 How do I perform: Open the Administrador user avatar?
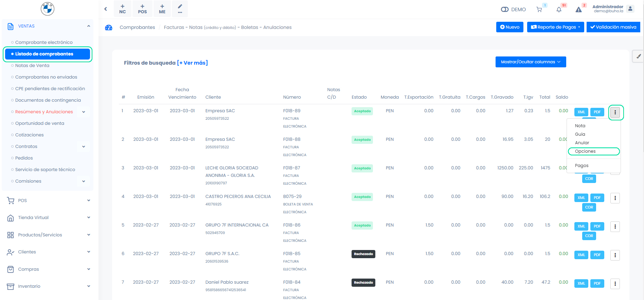630,9
